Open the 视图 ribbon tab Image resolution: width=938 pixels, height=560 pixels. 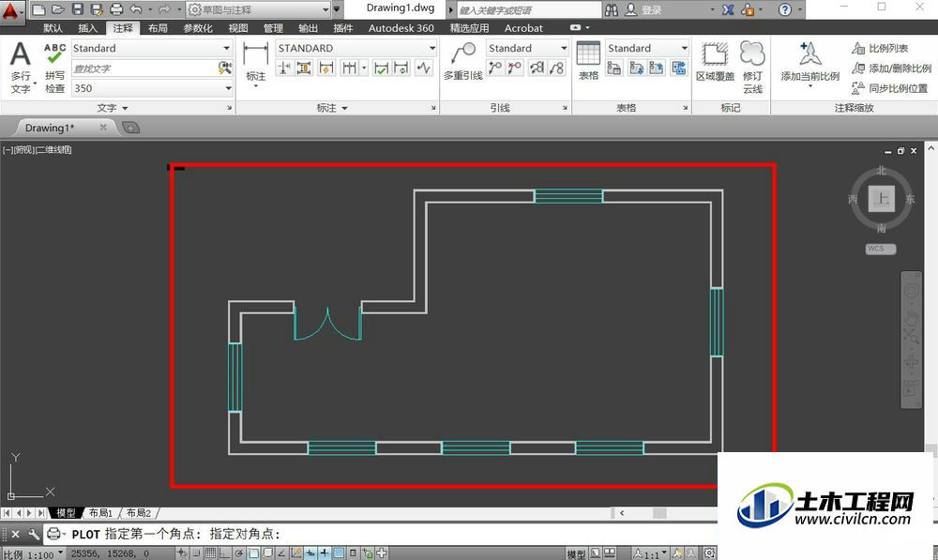click(x=238, y=28)
